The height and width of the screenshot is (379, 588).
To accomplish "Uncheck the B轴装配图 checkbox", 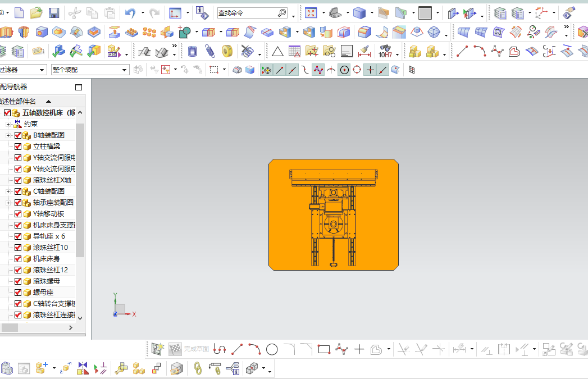I will [x=17, y=135].
